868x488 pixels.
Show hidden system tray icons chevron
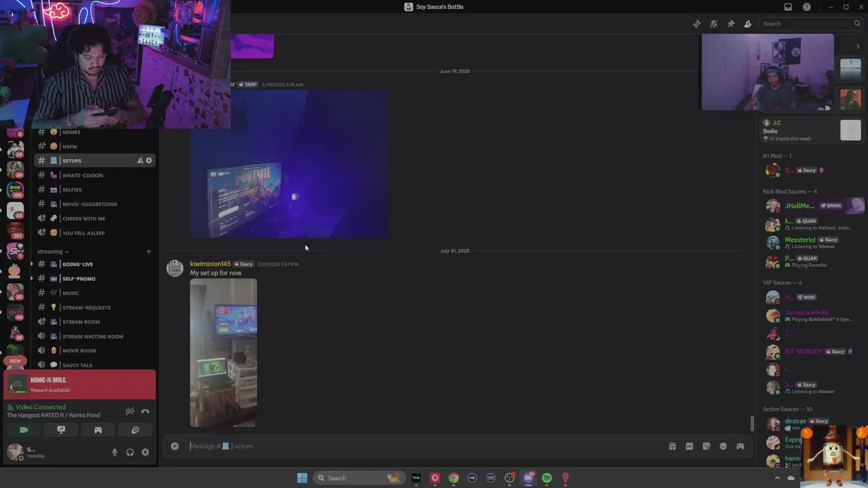777,478
